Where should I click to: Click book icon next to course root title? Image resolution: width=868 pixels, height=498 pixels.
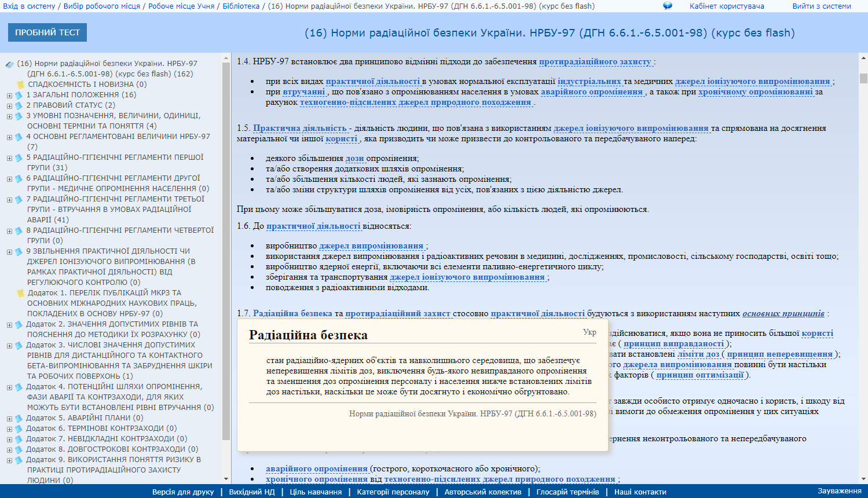[10, 64]
